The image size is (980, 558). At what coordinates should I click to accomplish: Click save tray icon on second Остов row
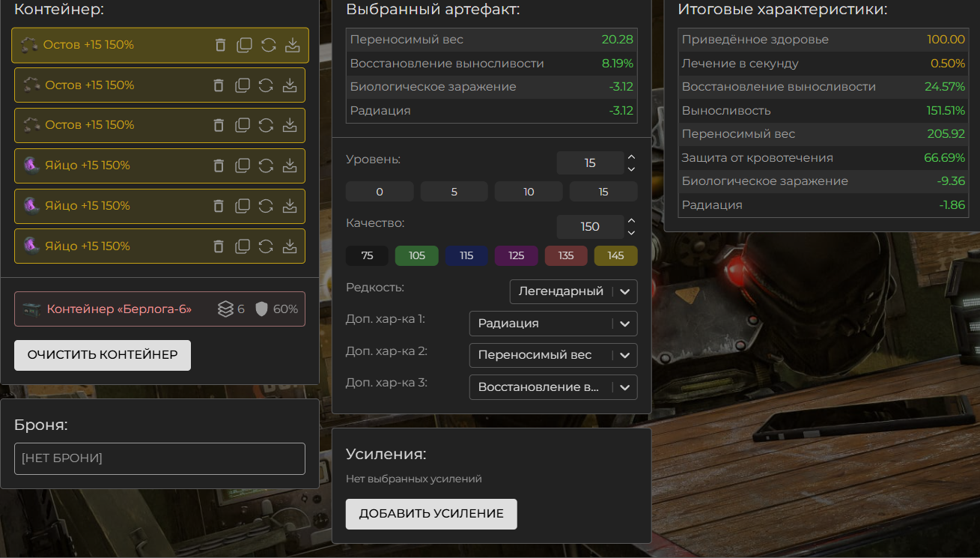click(290, 85)
